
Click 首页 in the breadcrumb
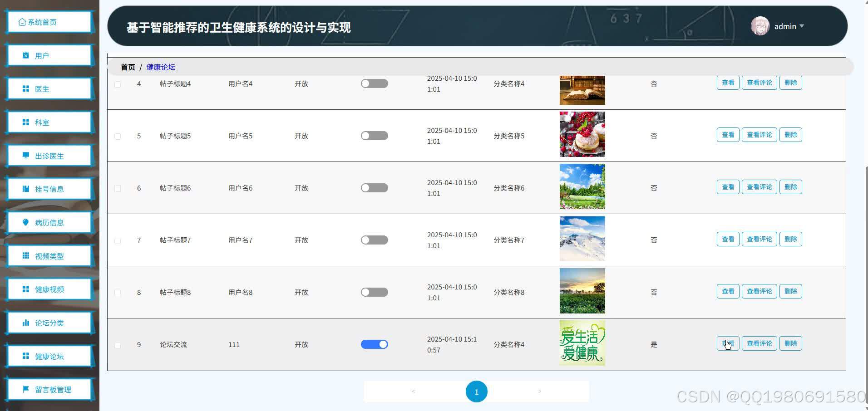[x=127, y=67]
